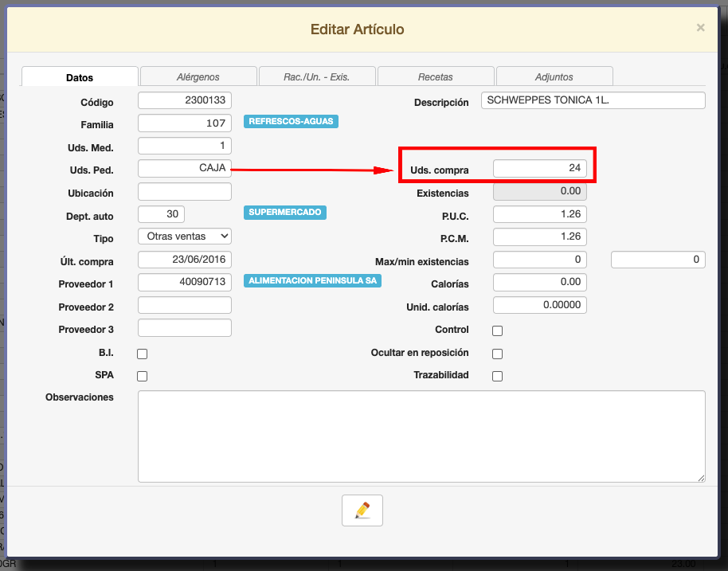Check the Control checkbox

pos(498,330)
